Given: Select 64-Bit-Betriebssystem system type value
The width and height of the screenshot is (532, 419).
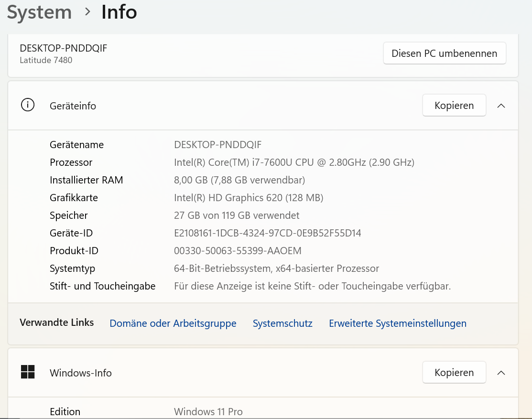Looking at the screenshot, I should [277, 269].
